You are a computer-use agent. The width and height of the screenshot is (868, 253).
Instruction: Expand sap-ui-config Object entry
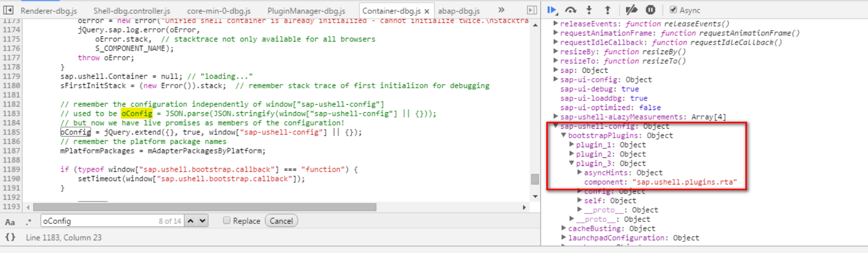click(556, 79)
